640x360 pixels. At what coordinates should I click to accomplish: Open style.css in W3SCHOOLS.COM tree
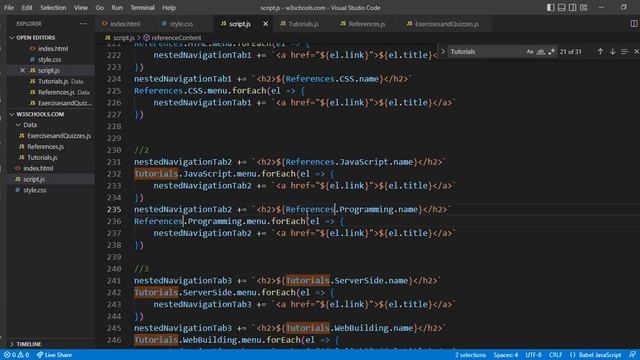pyautogui.click(x=35, y=190)
